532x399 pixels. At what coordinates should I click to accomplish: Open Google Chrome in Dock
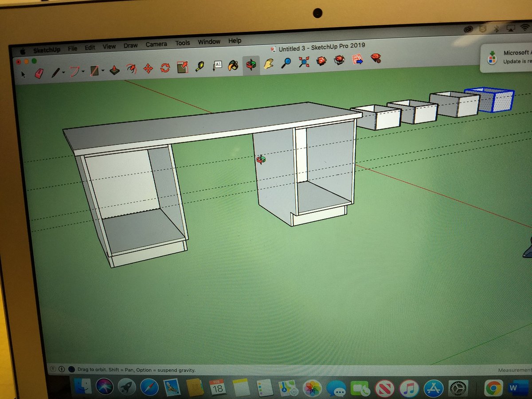(493, 387)
